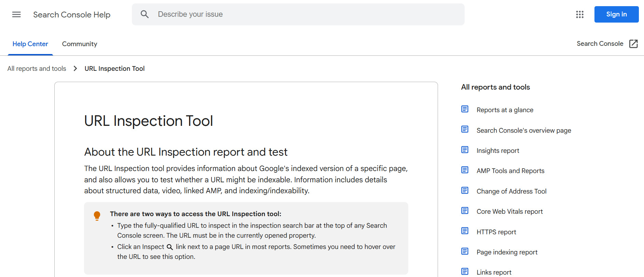Click the document icon beside Core Web Vitals report
Image resolution: width=644 pixels, height=277 pixels.
pos(465,211)
